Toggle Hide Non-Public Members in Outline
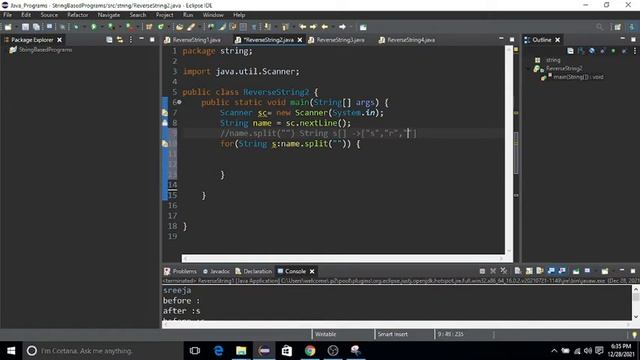The height and width of the screenshot is (360, 640). click(613, 51)
